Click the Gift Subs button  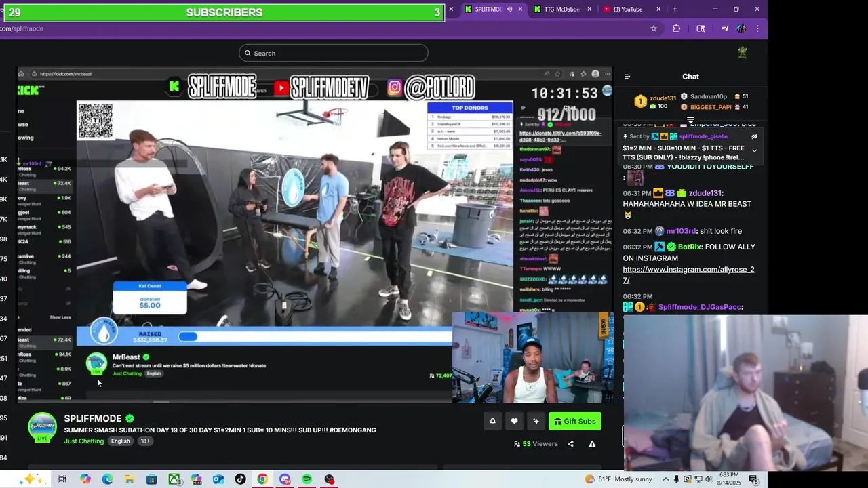(x=575, y=422)
